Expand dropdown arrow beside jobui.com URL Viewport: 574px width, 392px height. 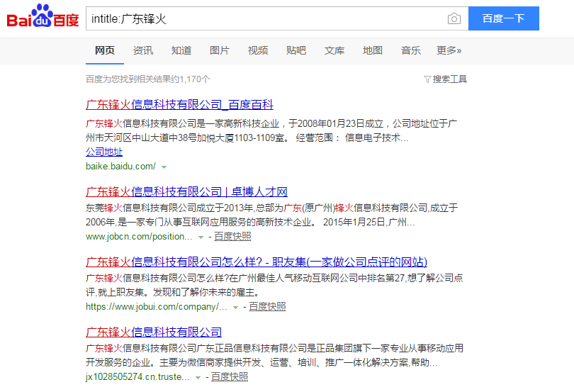[236, 308]
